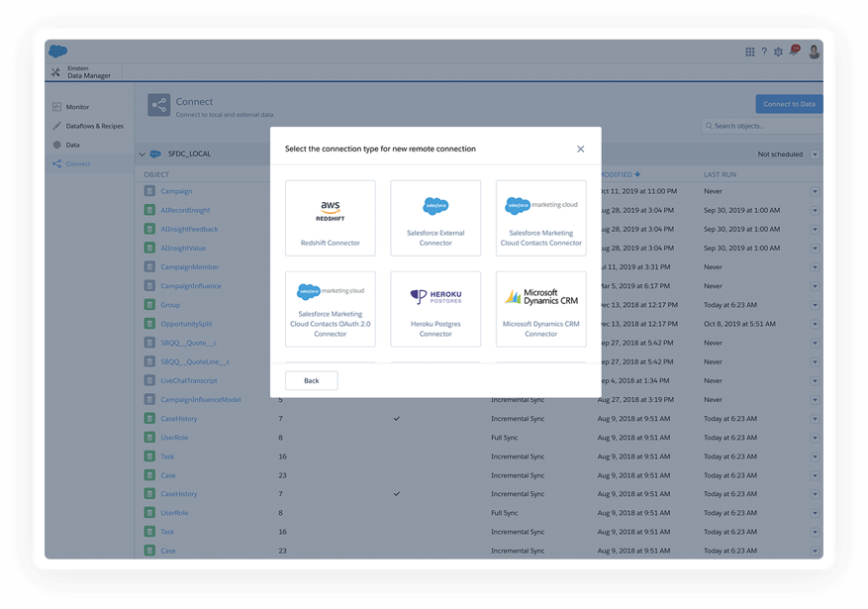Screen dimensions: 868x609
Task: Open the Monitor tab in sidebar
Action: click(77, 107)
